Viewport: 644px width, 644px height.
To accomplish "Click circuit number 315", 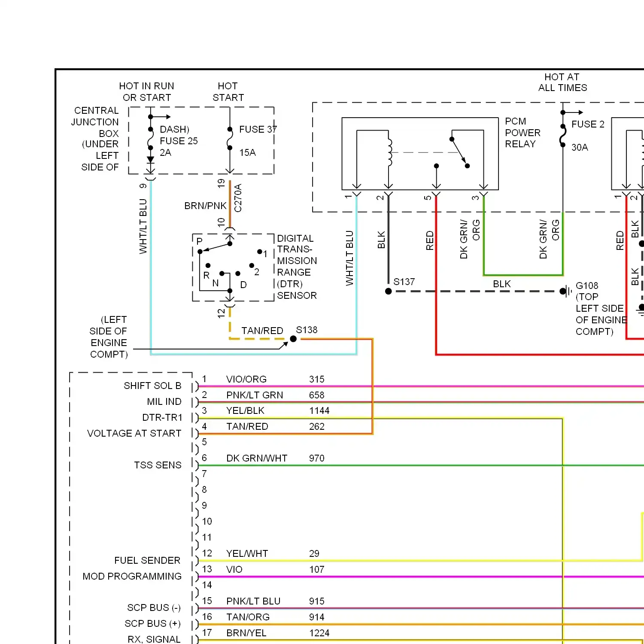I will click(x=317, y=379).
